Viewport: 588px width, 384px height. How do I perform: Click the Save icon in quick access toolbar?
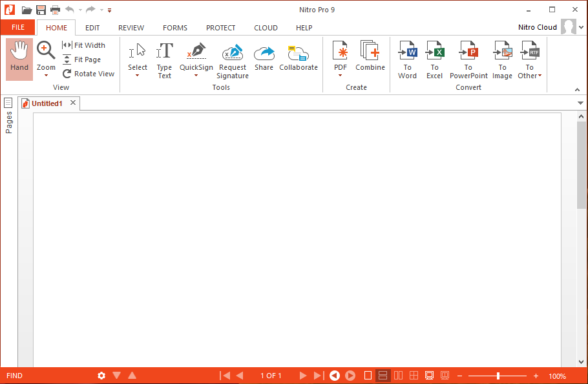41,10
